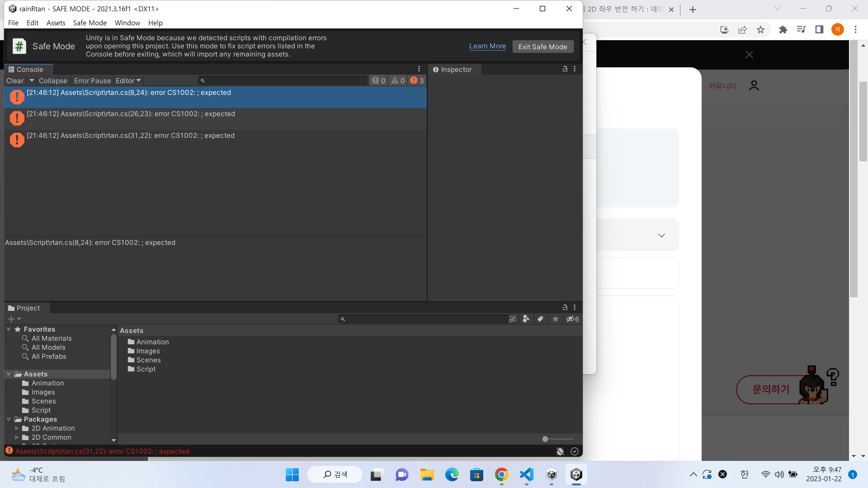Click the Clear button in Console
The width and height of the screenshot is (868, 488).
[15, 80]
